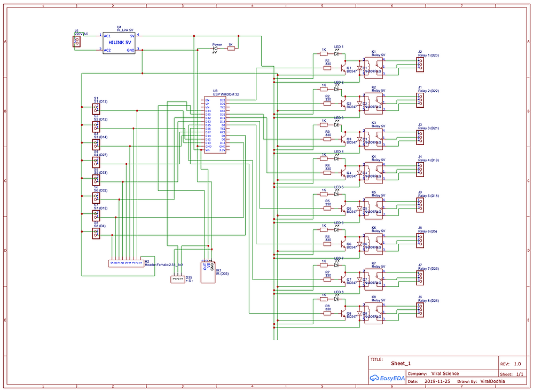534x392 pixels.
Task: Click the 'Relay 5 (D18)' label
Action: (x=428, y=196)
